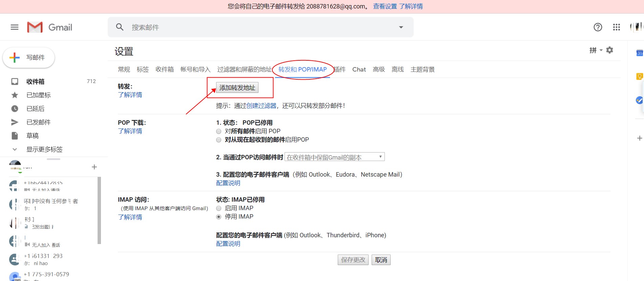
Task: Click the 取消 button
Action: pyautogui.click(x=381, y=260)
